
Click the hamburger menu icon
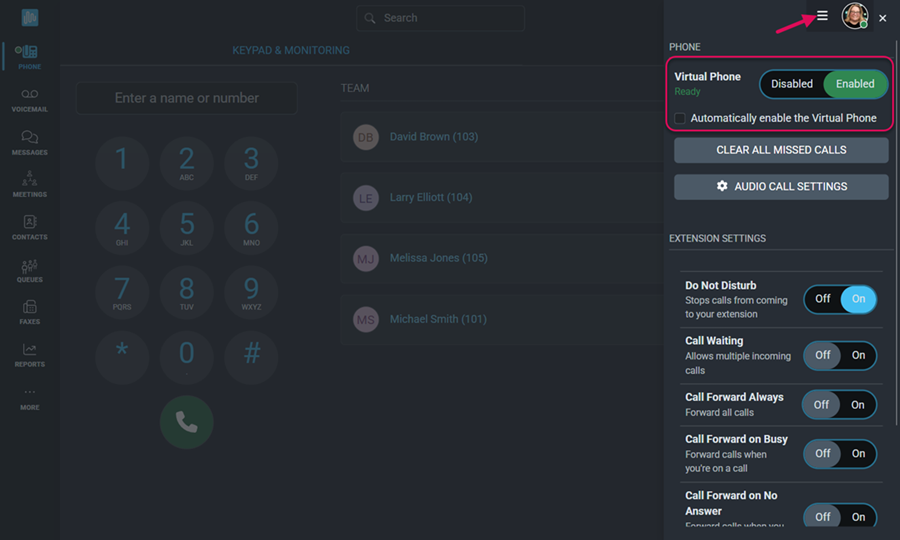pos(822,16)
